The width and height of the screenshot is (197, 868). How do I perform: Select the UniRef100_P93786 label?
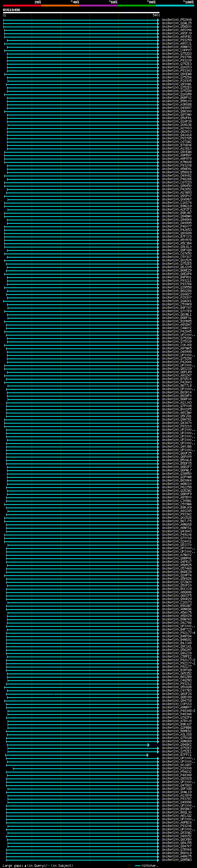(177, 57)
